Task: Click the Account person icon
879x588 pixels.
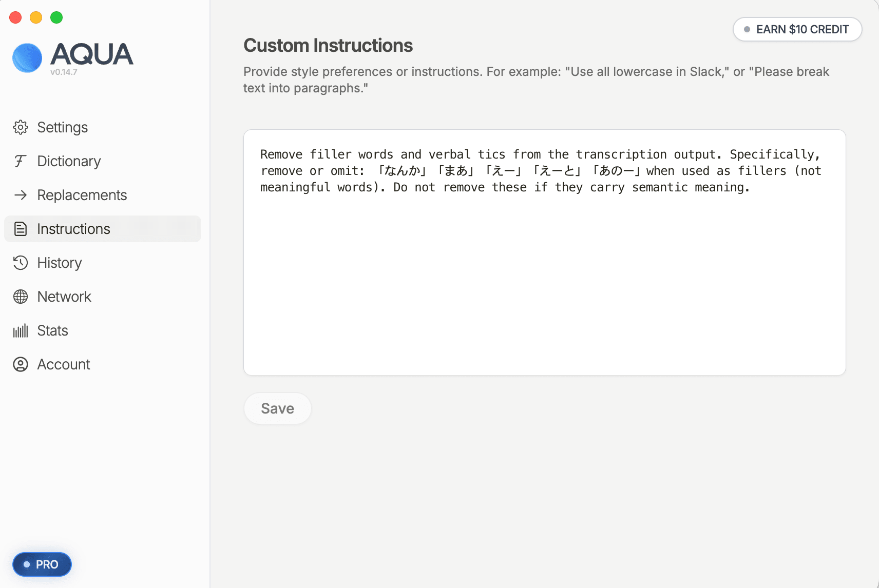Action: tap(21, 364)
